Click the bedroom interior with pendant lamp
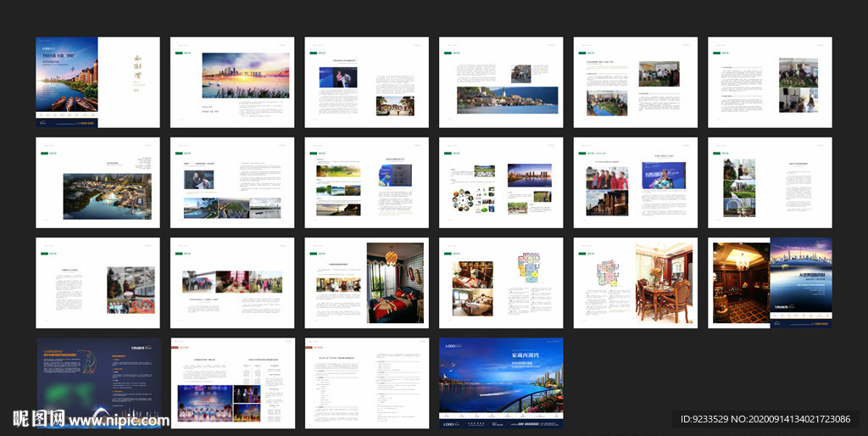Screen dimensions: 868x436 coord(394,282)
